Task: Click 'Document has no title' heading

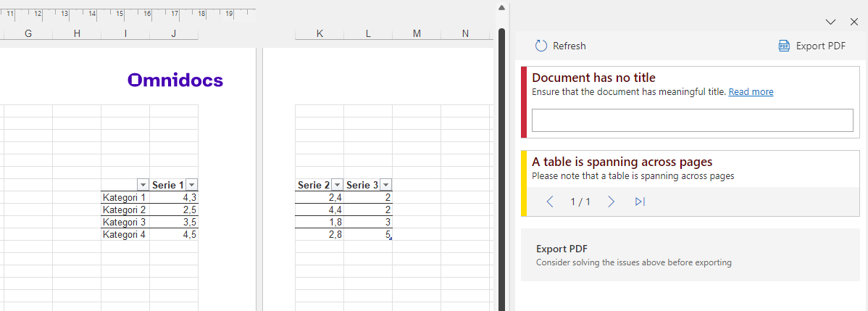Action: [x=593, y=78]
